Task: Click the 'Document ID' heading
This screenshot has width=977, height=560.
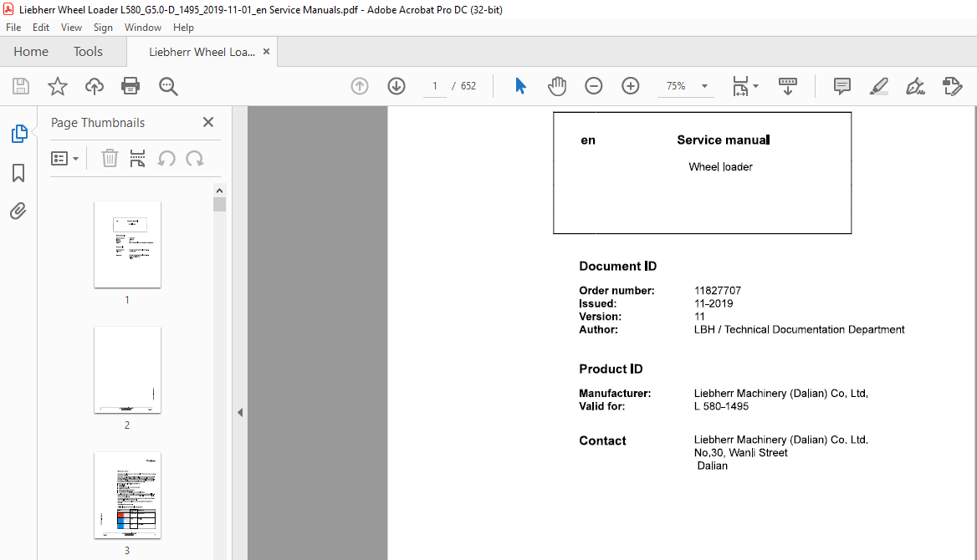Action: (x=617, y=266)
